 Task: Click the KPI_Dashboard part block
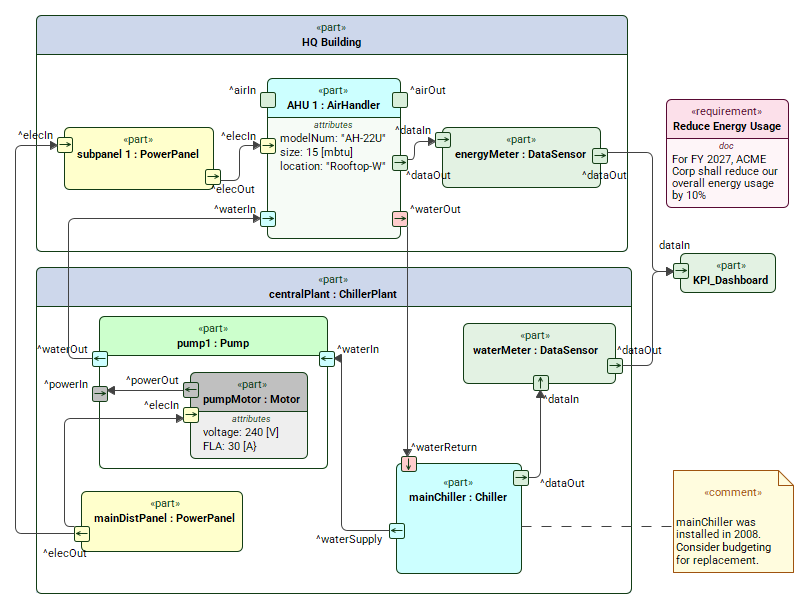(x=728, y=273)
